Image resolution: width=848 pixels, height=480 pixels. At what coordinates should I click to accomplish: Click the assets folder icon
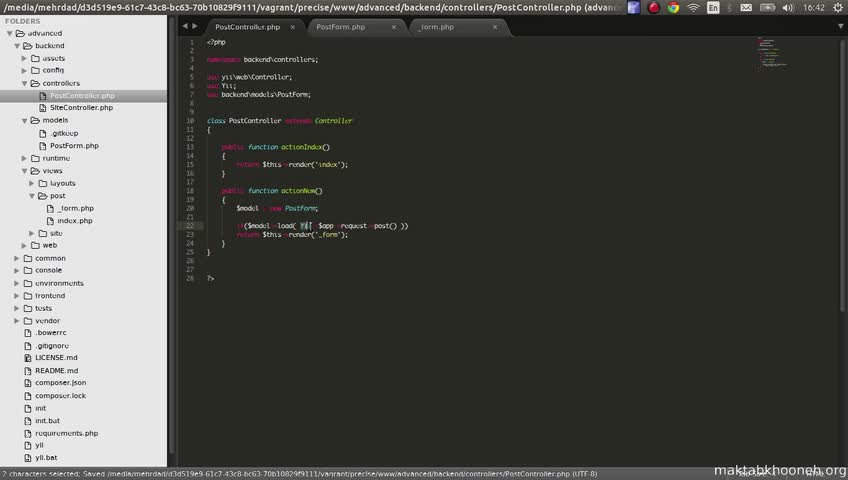(x=36, y=58)
